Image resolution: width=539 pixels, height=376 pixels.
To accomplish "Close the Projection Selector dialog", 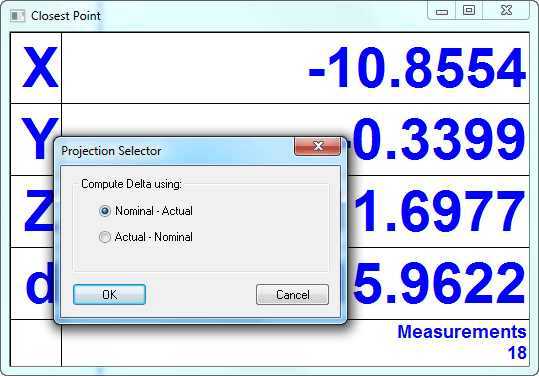I will [x=318, y=146].
